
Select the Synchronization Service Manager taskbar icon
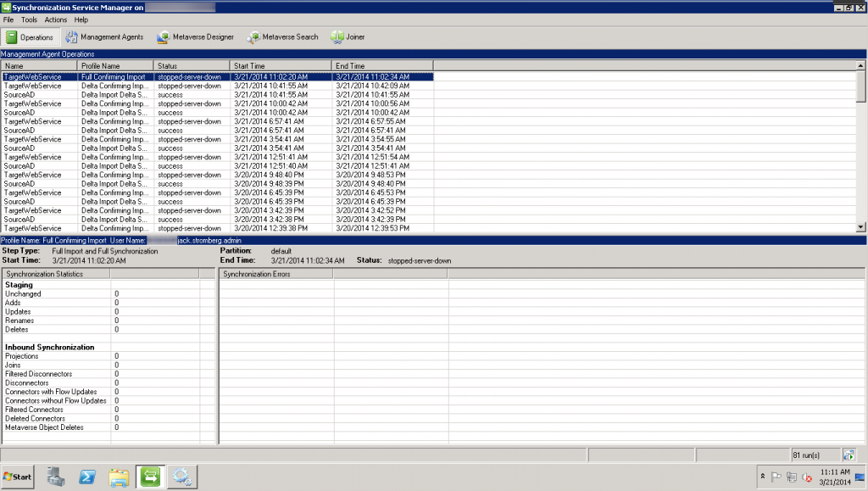pyautogui.click(x=150, y=477)
